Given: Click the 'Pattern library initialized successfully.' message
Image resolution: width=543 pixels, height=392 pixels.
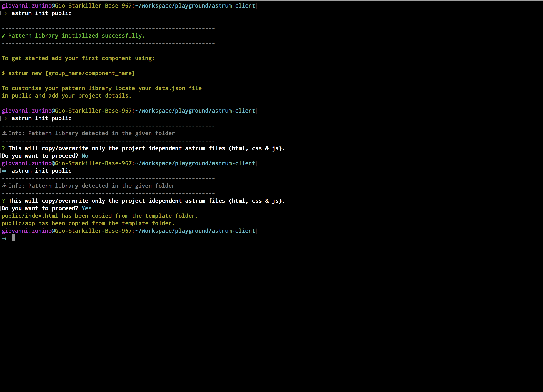Looking at the screenshot, I should tap(76, 36).
